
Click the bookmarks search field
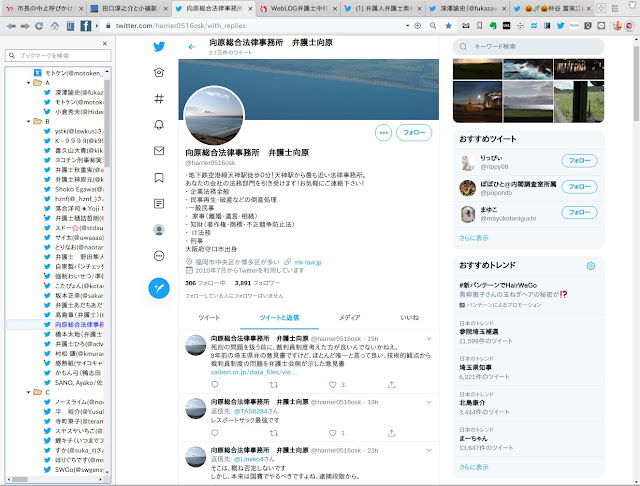click(x=58, y=55)
